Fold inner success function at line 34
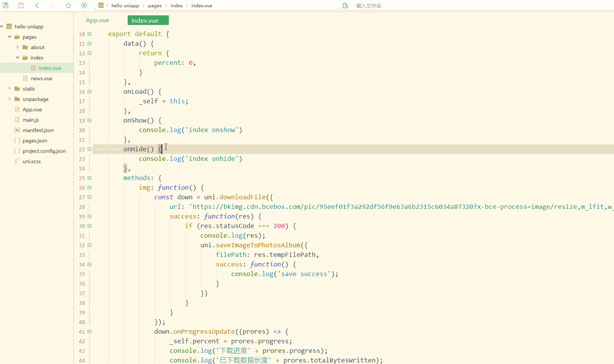This screenshot has width=614, height=364. (x=89, y=264)
